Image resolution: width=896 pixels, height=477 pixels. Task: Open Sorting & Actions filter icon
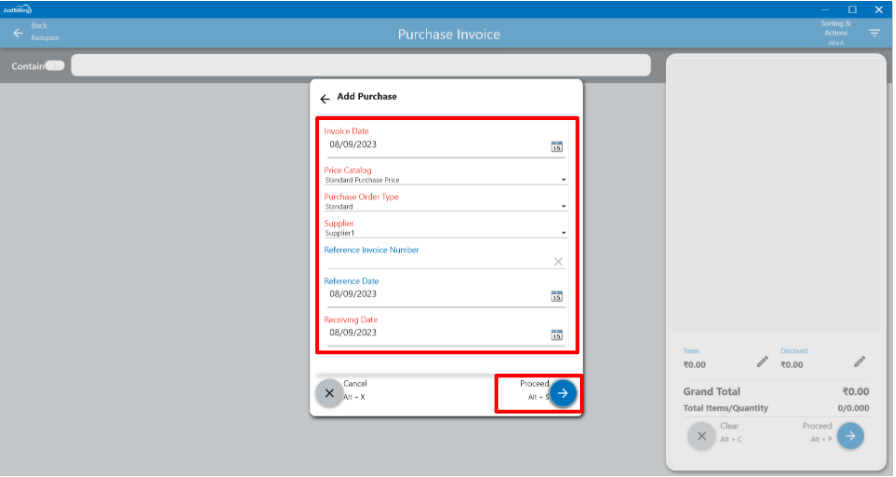click(874, 33)
